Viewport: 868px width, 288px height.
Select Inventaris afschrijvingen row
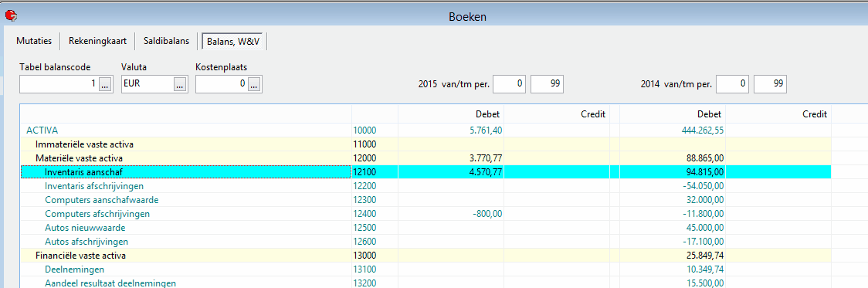[426, 186]
